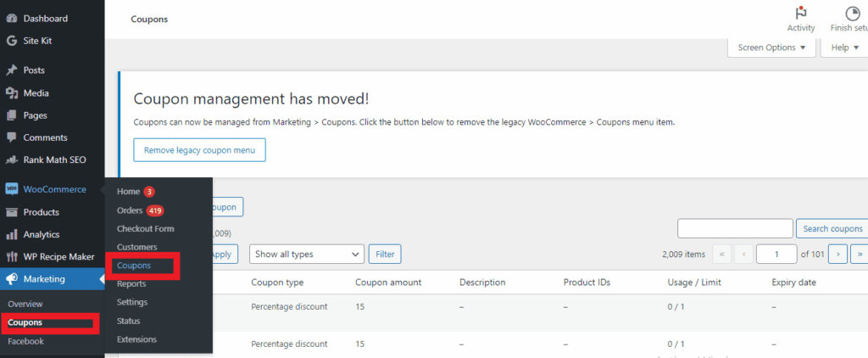Click the current page number field
Screen dimensions: 868x358
coord(776,255)
